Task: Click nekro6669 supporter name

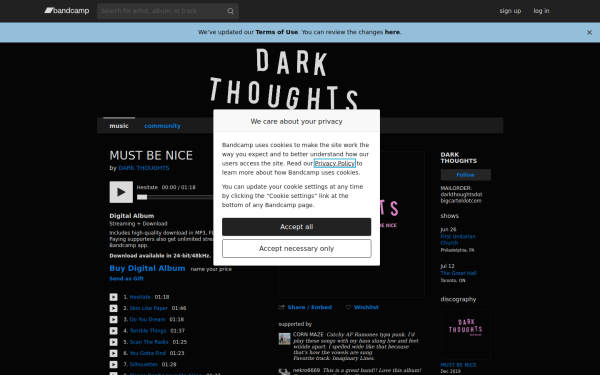Action: (x=306, y=370)
